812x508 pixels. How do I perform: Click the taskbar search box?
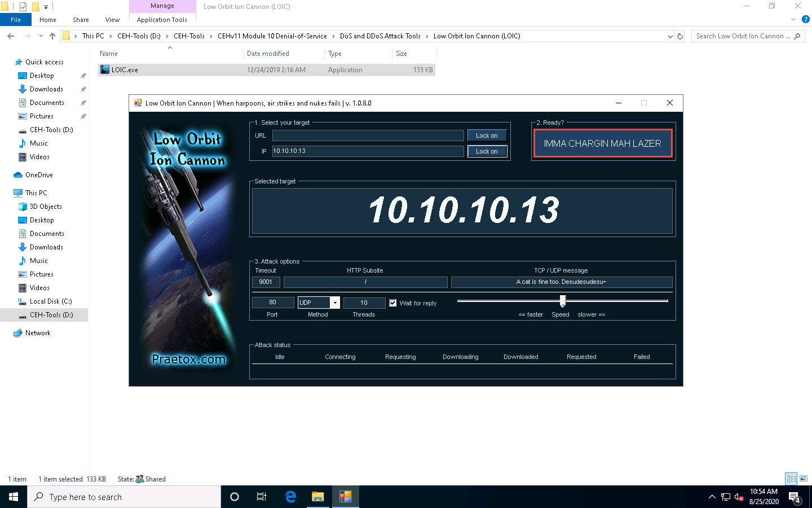pos(124,497)
